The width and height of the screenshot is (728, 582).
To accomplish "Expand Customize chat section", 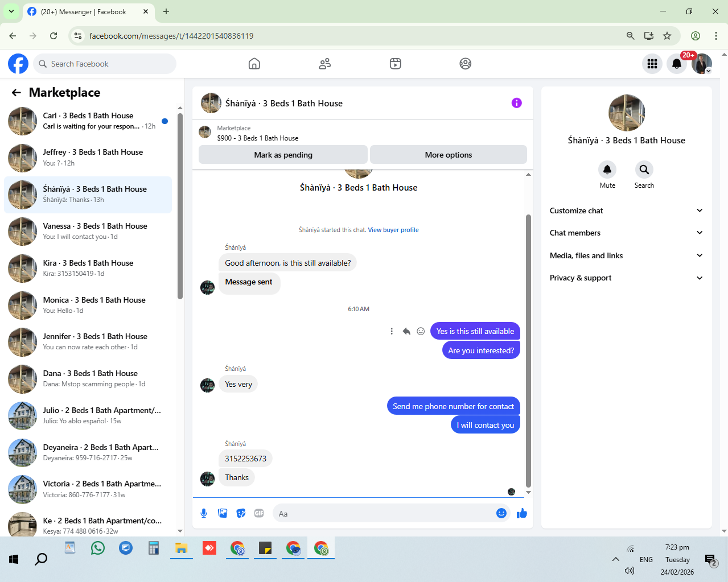I will pyautogui.click(x=626, y=210).
